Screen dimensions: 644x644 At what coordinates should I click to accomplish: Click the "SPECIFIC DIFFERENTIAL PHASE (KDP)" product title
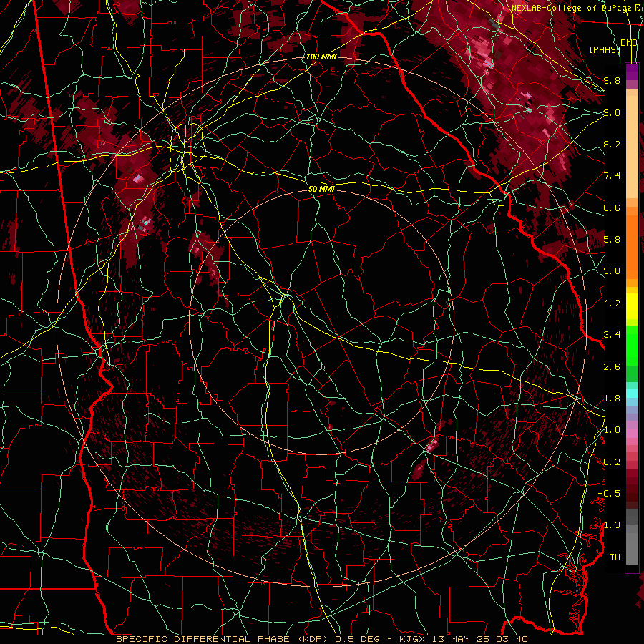[223, 639]
